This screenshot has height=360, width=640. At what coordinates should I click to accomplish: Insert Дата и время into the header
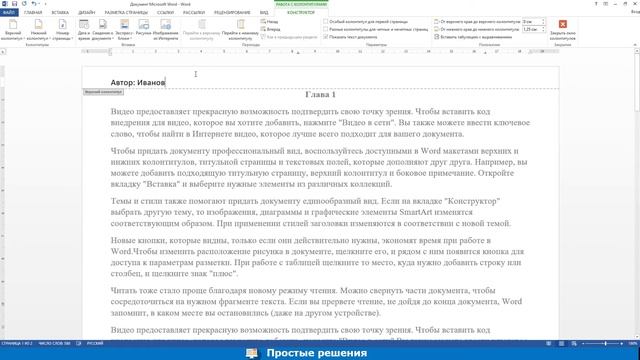pos(84,29)
